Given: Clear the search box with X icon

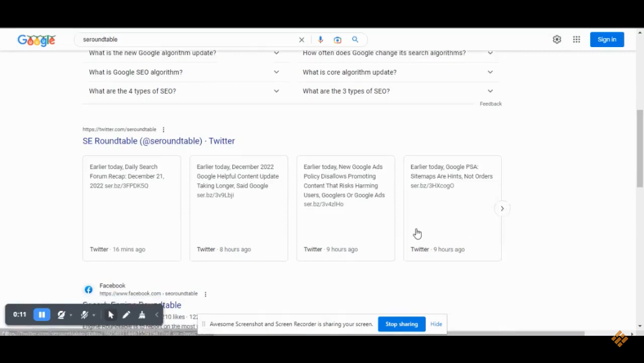Looking at the screenshot, I should pyautogui.click(x=302, y=40).
